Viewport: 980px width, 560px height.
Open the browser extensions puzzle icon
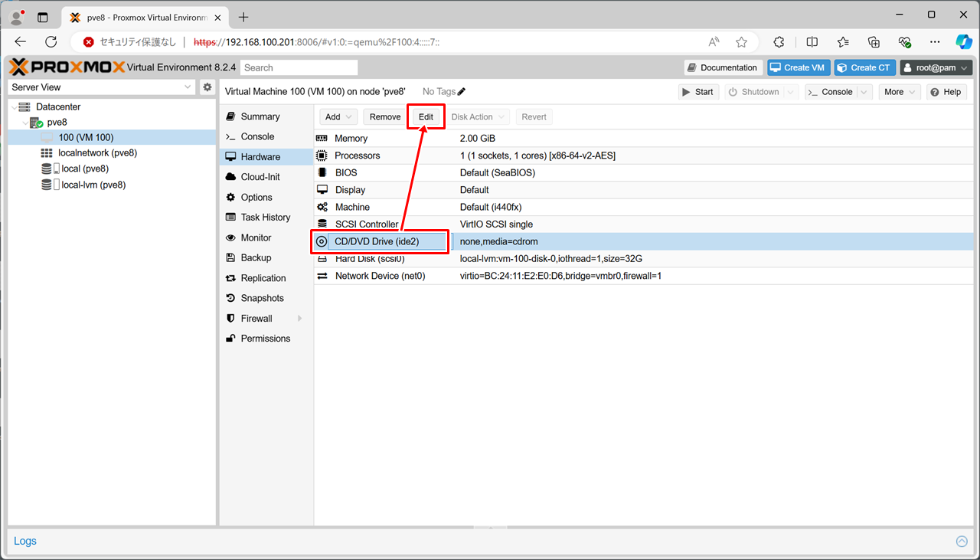click(779, 42)
